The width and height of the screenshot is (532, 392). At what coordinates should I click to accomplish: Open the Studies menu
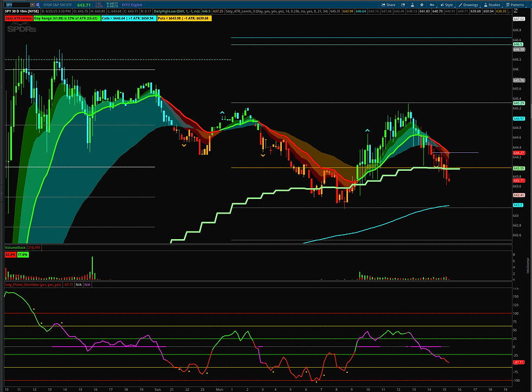(492, 5)
